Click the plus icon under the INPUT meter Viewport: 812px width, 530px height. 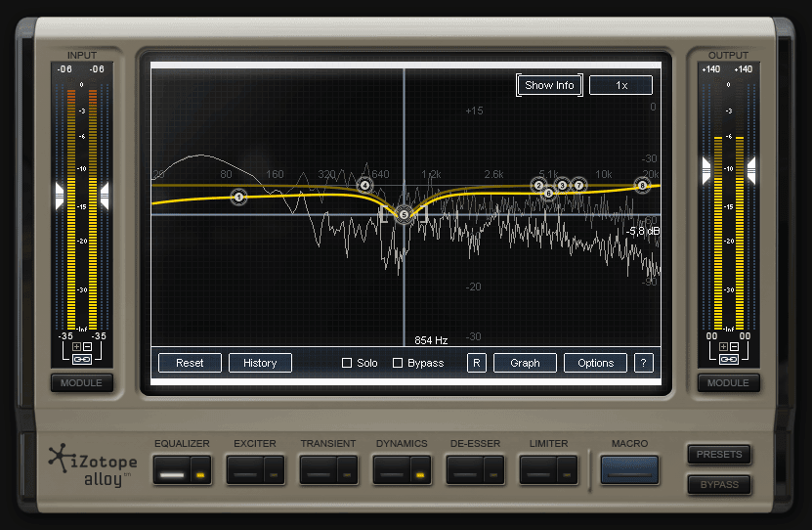(76, 346)
